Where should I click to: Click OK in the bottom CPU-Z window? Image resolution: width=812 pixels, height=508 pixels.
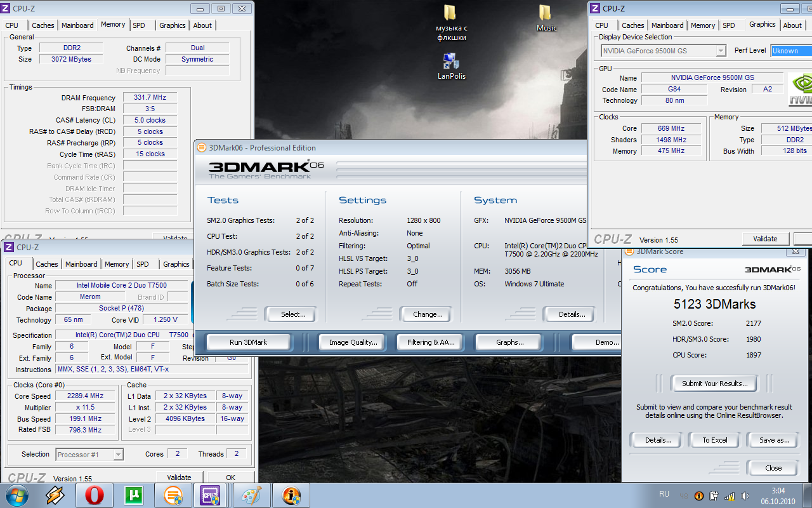coord(230,478)
